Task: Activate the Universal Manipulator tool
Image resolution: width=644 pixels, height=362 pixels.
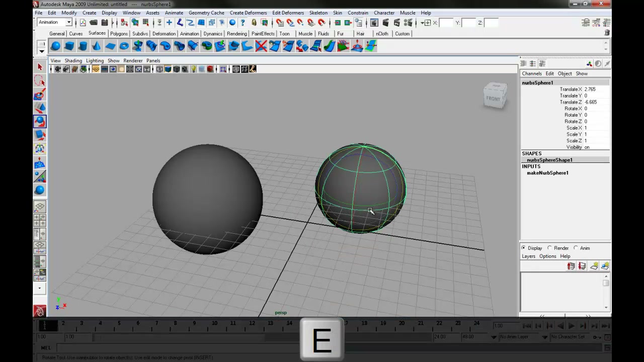Action: click(x=40, y=149)
